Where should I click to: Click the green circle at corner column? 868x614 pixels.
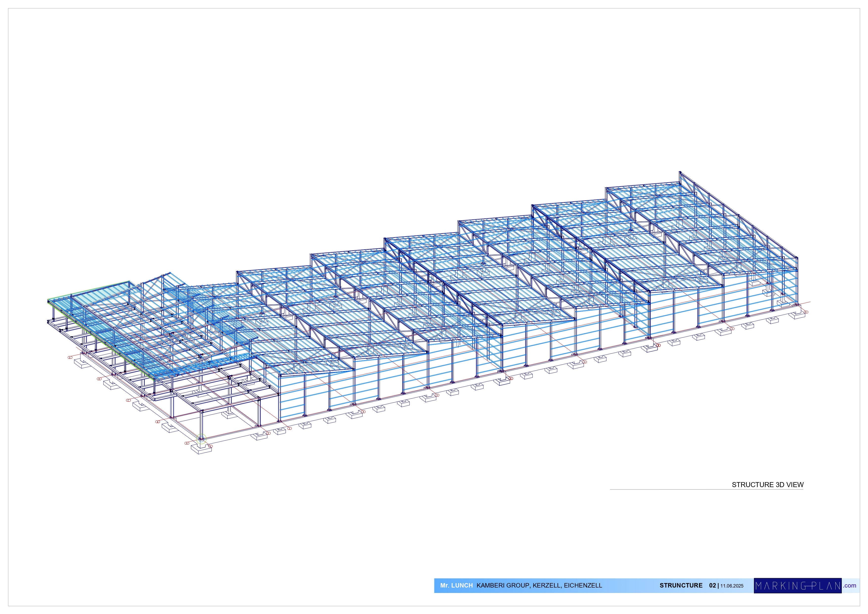pyautogui.click(x=202, y=439)
